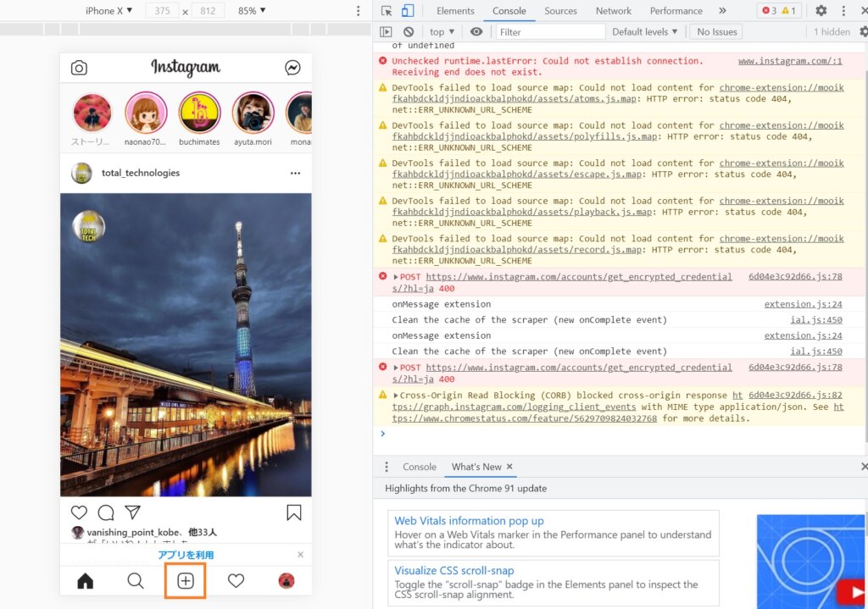
Task: Open www.instagram.com/:1 source link
Action: click(x=790, y=61)
